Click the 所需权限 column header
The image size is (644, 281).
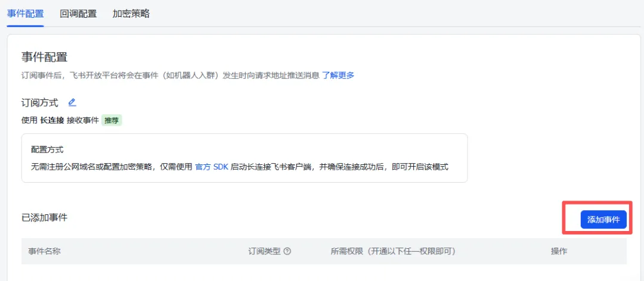tap(394, 251)
